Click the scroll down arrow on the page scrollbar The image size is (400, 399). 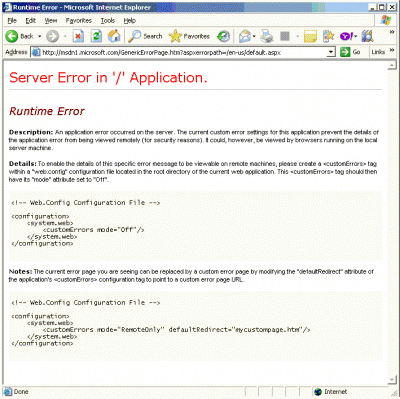[x=392, y=379]
